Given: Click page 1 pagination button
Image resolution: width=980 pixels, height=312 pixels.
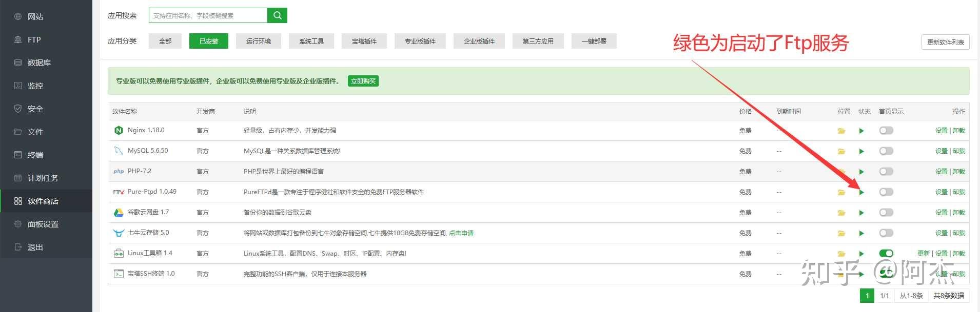Looking at the screenshot, I should [867, 296].
